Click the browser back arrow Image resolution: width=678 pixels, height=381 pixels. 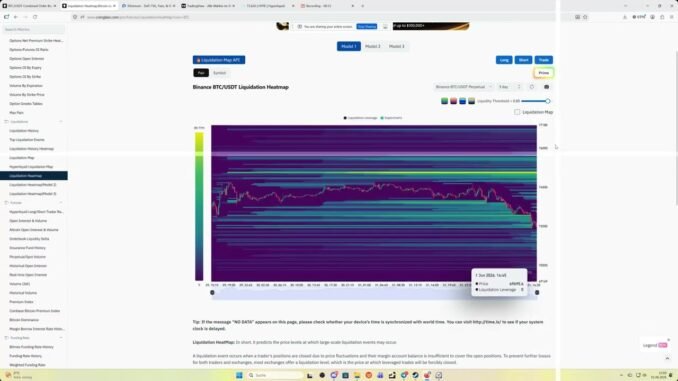click(x=16, y=17)
